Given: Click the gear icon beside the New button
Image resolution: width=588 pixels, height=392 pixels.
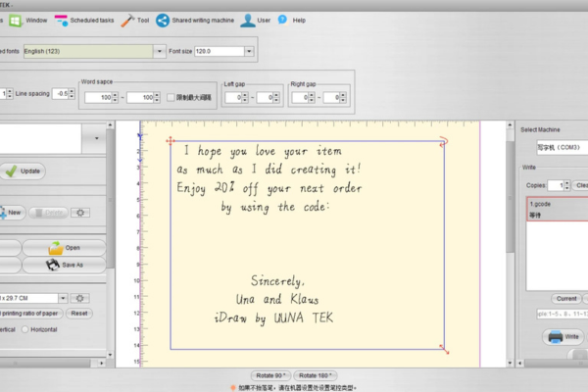Looking at the screenshot, I should point(81,213).
